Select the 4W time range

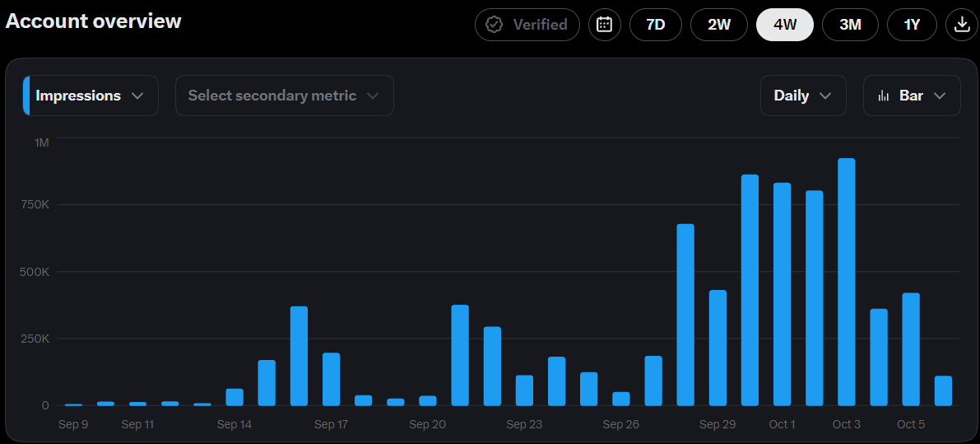(x=785, y=25)
